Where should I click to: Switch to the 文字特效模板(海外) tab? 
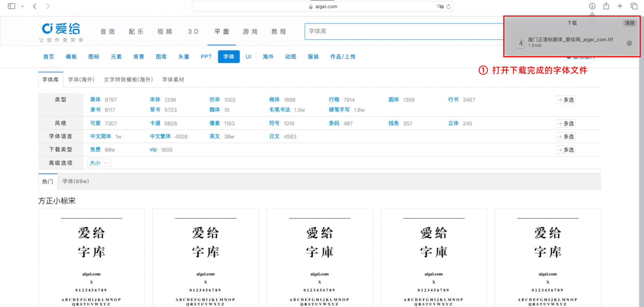[128, 80]
